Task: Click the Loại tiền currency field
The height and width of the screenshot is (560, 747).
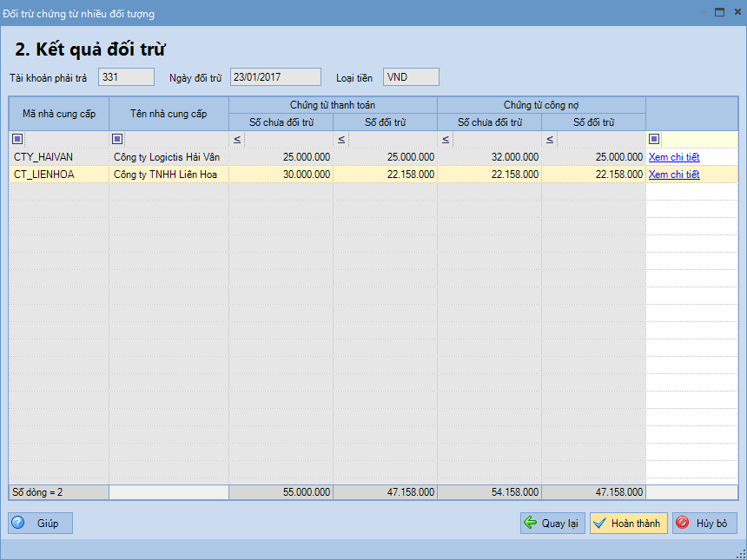Action: click(x=411, y=77)
